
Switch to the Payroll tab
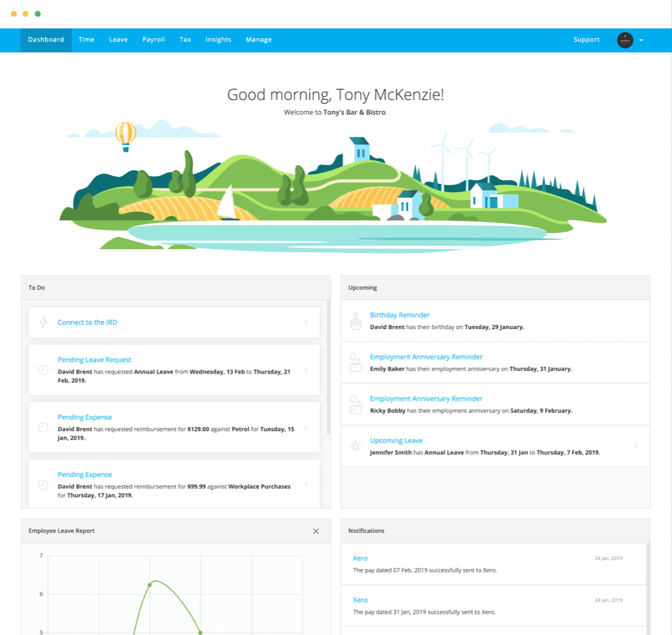tap(154, 39)
